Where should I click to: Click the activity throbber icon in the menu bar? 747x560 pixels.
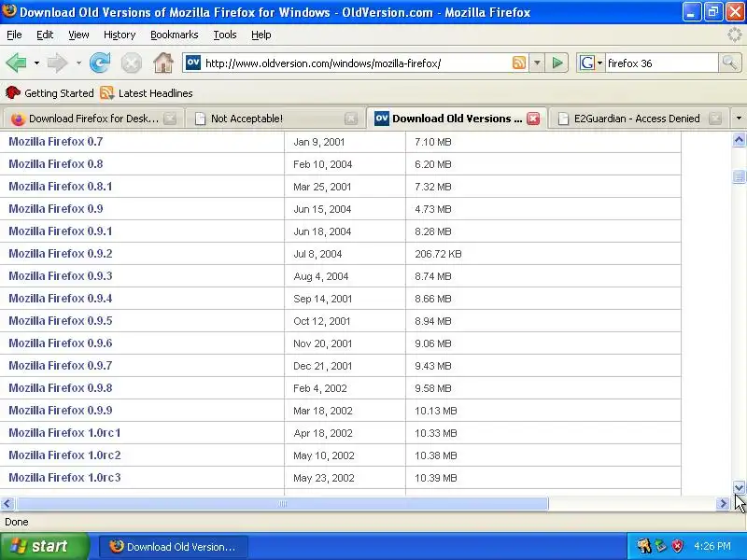pyautogui.click(x=735, y=35)
